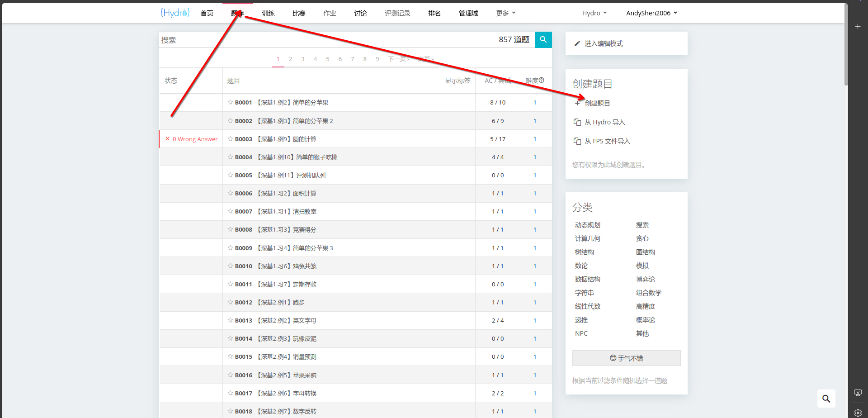Star problem B0001 as favorite
This screenshot has width=868, height=418.
230,102
